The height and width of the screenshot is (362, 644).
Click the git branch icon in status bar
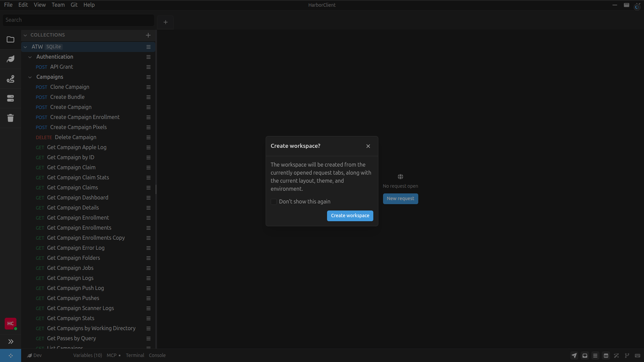coord(627,355)
